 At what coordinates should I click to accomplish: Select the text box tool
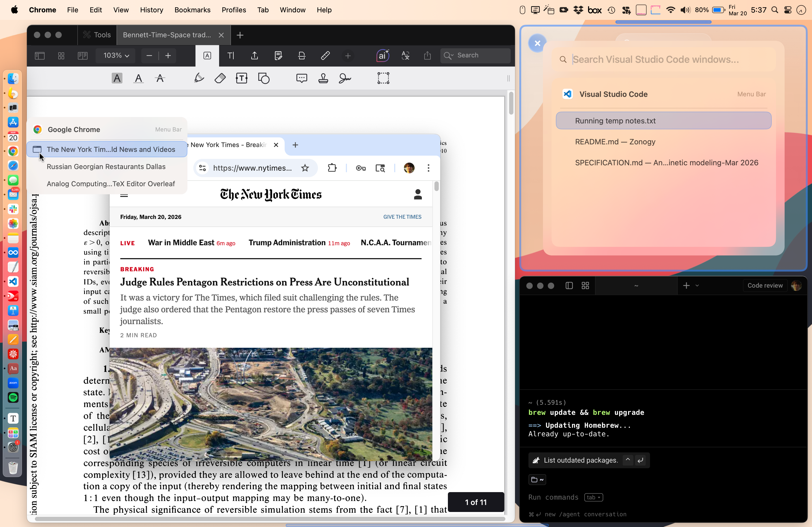(x=242, y=78)
